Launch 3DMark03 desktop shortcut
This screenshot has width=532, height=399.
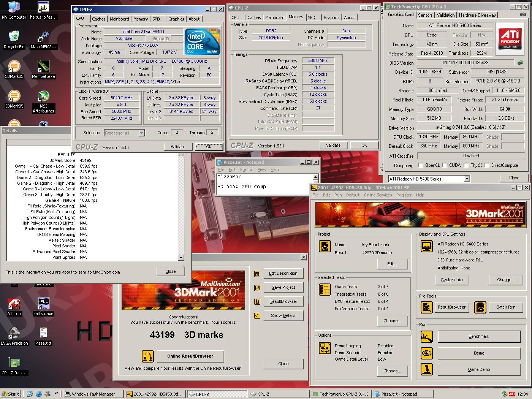click(14, 70)
